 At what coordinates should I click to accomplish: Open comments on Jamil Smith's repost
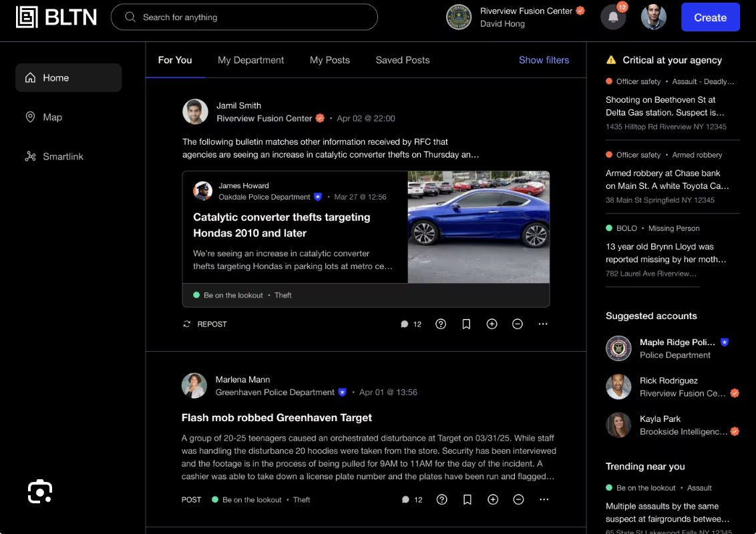click(x=411, y=324)
